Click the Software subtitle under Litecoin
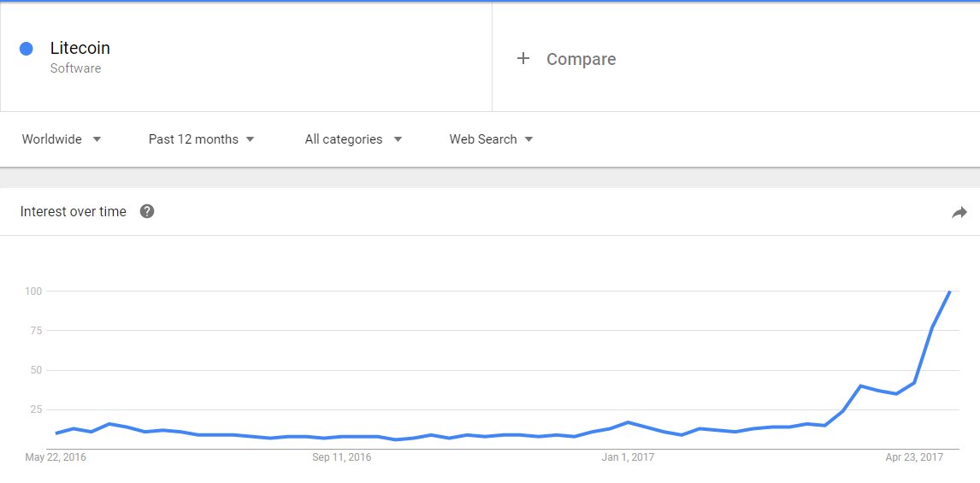The width and height of the screenshot is (980, 483). [75, 68]
